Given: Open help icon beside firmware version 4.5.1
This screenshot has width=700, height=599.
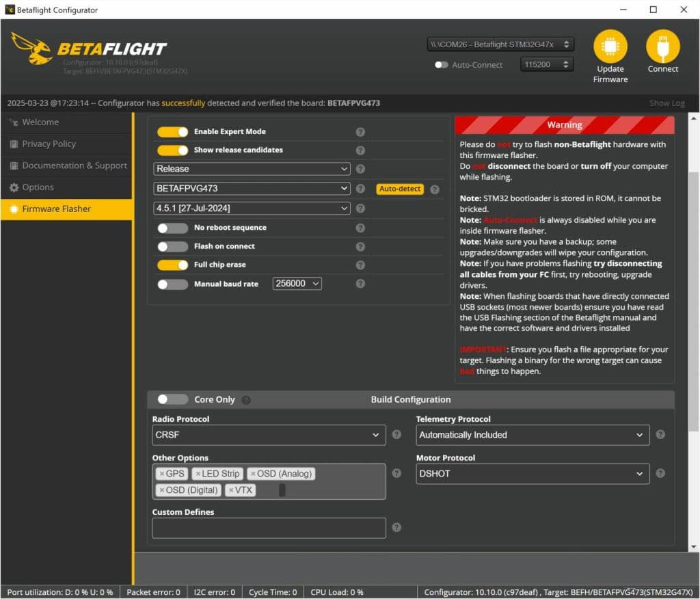Looking at the screenshot, I should coord(360,208).
